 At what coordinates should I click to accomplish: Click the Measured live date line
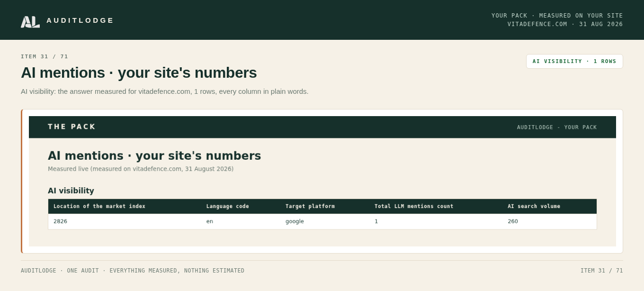coord(141,169)
